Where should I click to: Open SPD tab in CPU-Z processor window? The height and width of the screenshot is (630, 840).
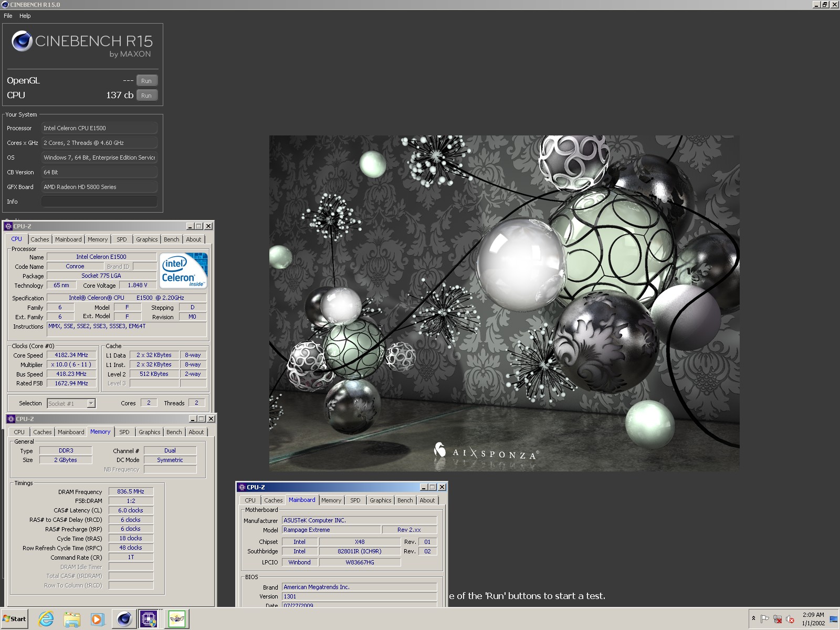[122, 239]
